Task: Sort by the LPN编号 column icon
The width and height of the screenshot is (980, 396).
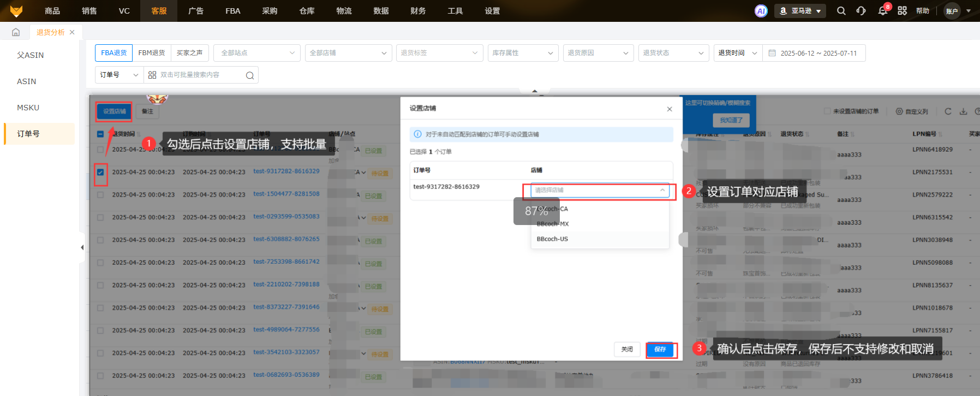Action: click(941, 134)
